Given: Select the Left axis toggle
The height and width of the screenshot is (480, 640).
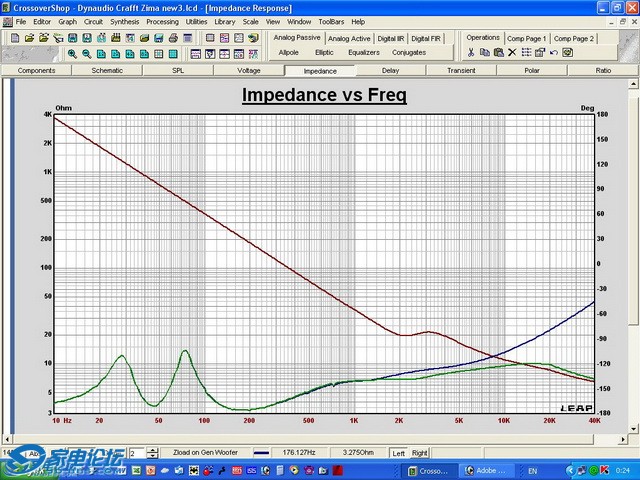Looking at the screenshot, I should (x=398, y=453).
